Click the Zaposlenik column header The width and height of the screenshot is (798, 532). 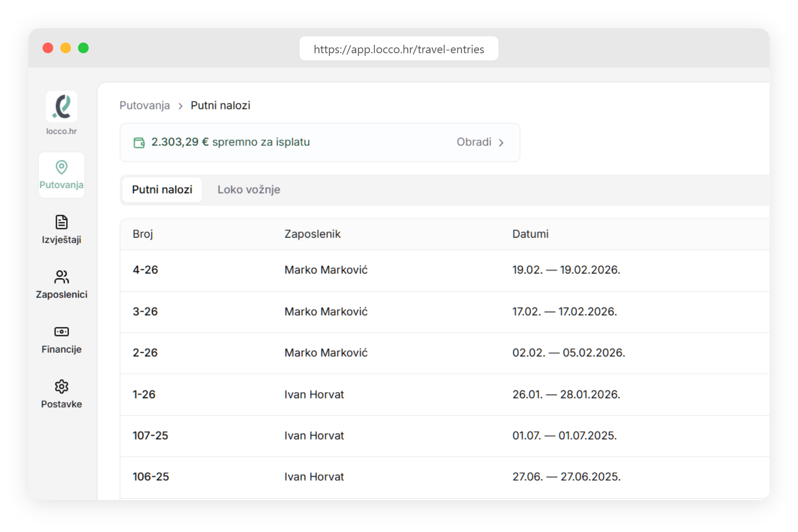coord(312,234)
